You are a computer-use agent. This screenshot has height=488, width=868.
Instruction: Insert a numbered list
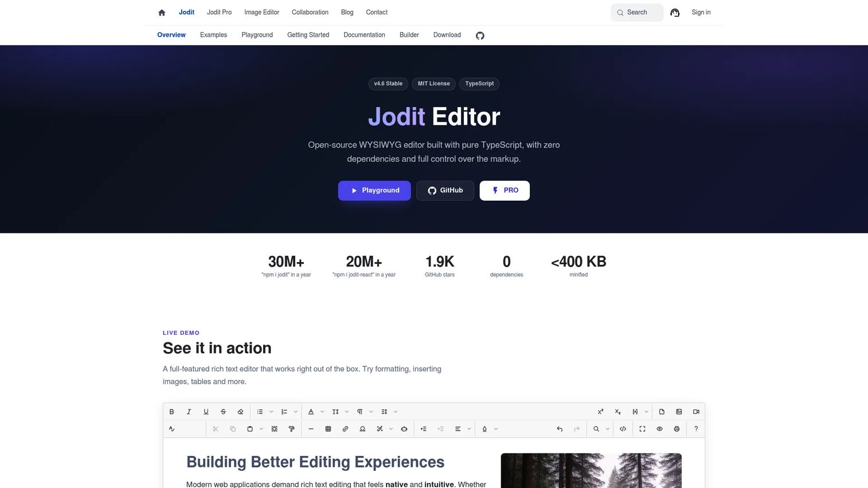[x=284, y=412]
